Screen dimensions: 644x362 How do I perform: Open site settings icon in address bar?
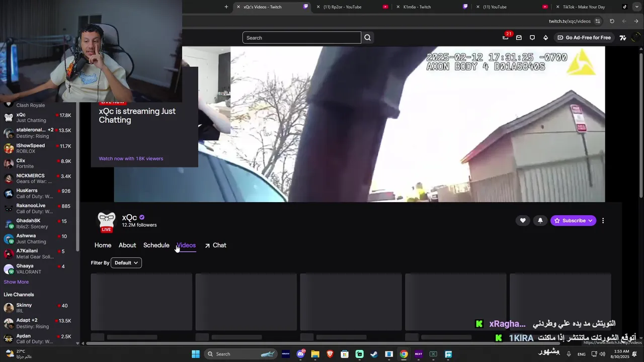click(x=598, y=21)
